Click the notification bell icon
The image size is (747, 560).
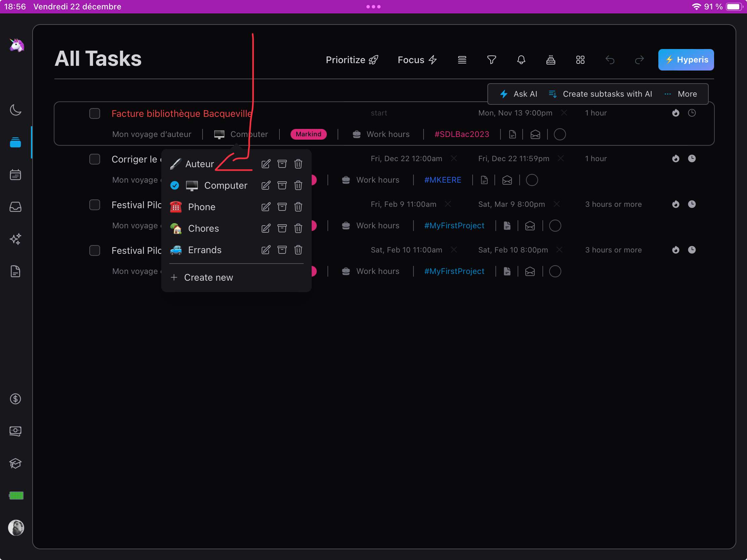[521, 60]
